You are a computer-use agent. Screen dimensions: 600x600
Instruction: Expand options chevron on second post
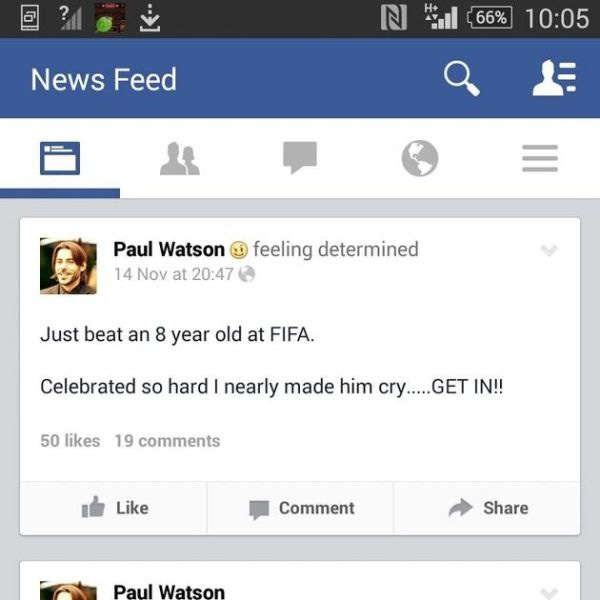549,593
